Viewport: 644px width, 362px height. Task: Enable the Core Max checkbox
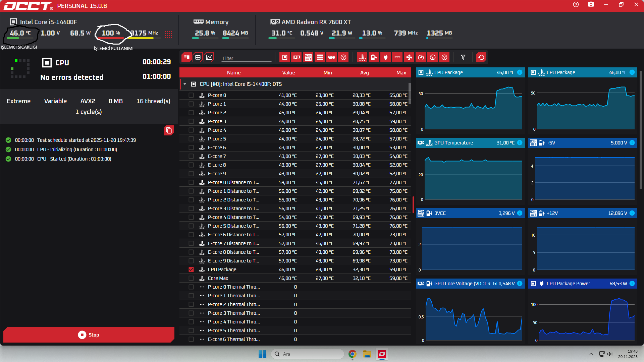pyautogui.click(x=191, y=278)
